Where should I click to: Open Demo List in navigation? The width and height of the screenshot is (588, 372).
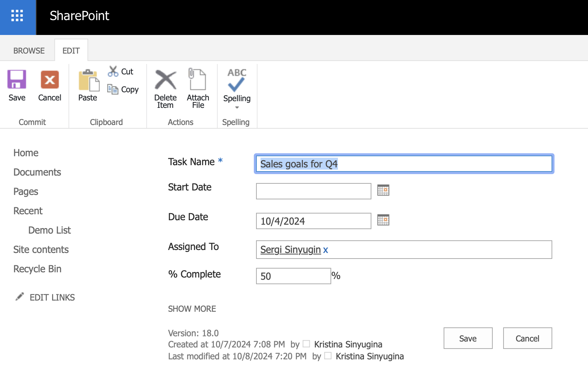(49, 230)
